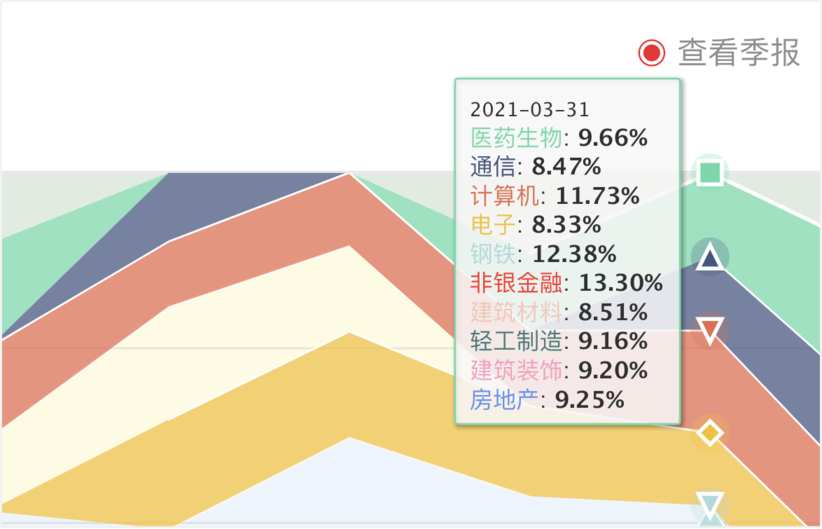Click the 查看季报 label text
Viewport: 822px width, 529px height.
(739, 52)
